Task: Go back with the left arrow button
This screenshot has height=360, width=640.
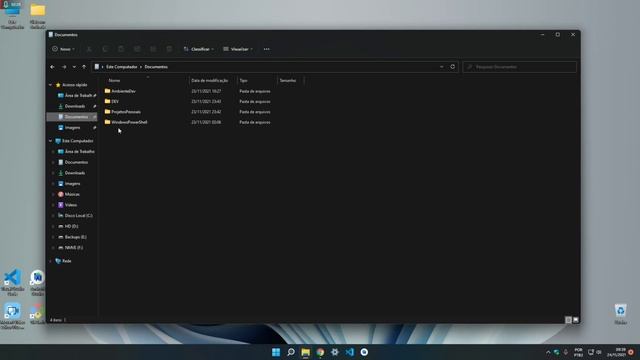Action: click(x=53, y=67)
